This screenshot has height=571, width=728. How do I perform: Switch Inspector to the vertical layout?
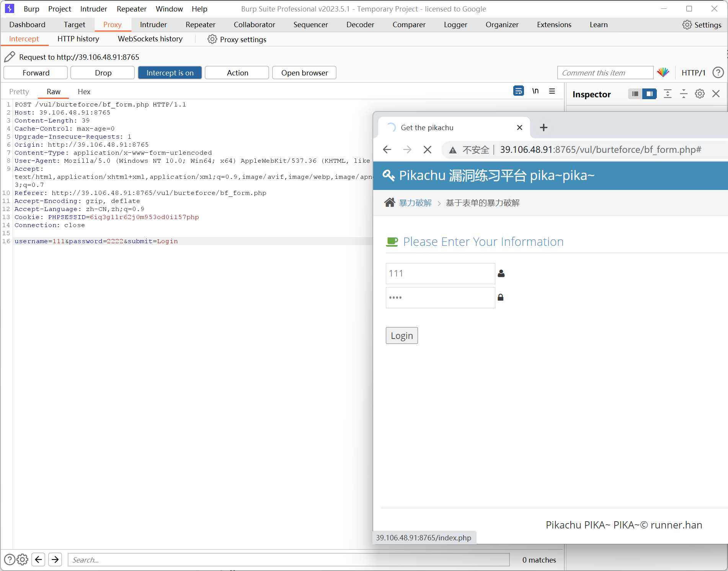635,94
